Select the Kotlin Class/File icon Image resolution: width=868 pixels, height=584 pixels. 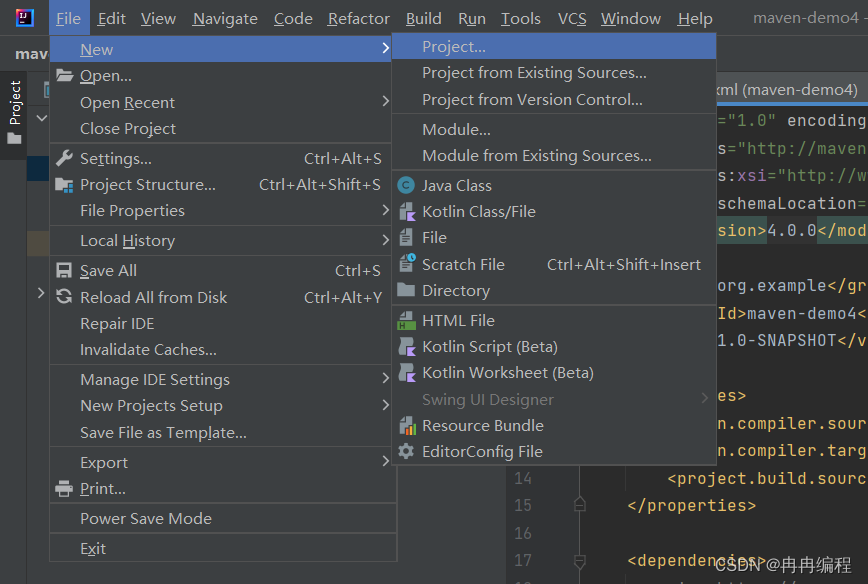(407, 211)
